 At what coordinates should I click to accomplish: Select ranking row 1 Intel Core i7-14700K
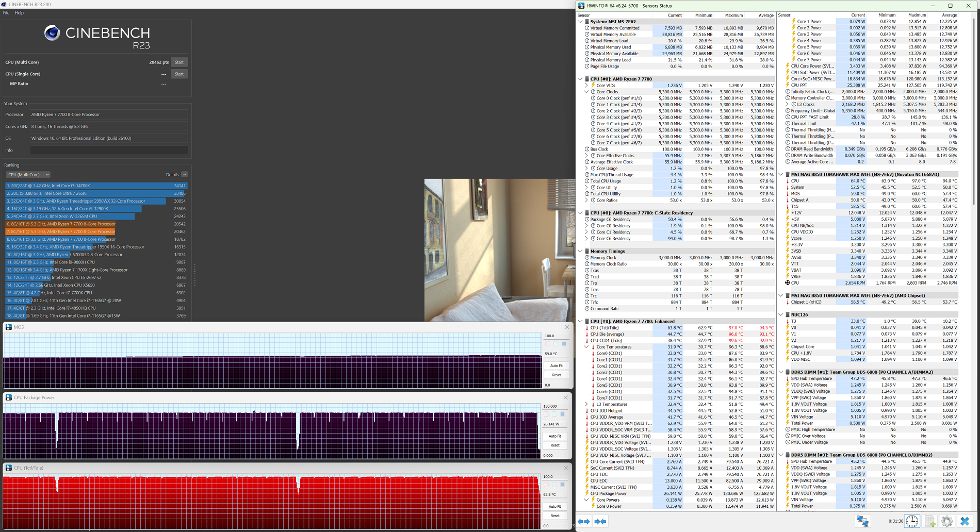coord(96,186)
